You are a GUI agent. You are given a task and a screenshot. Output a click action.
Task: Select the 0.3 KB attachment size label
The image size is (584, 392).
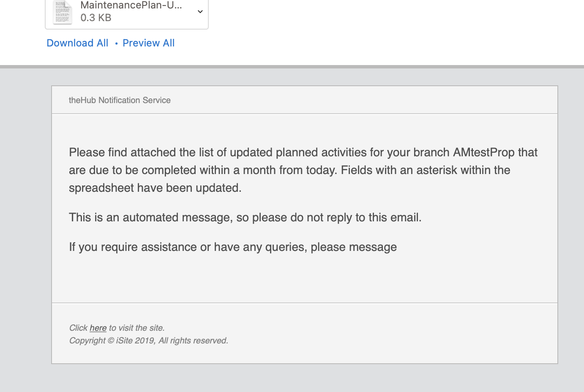pyautogui.click(x=96, y=18)
